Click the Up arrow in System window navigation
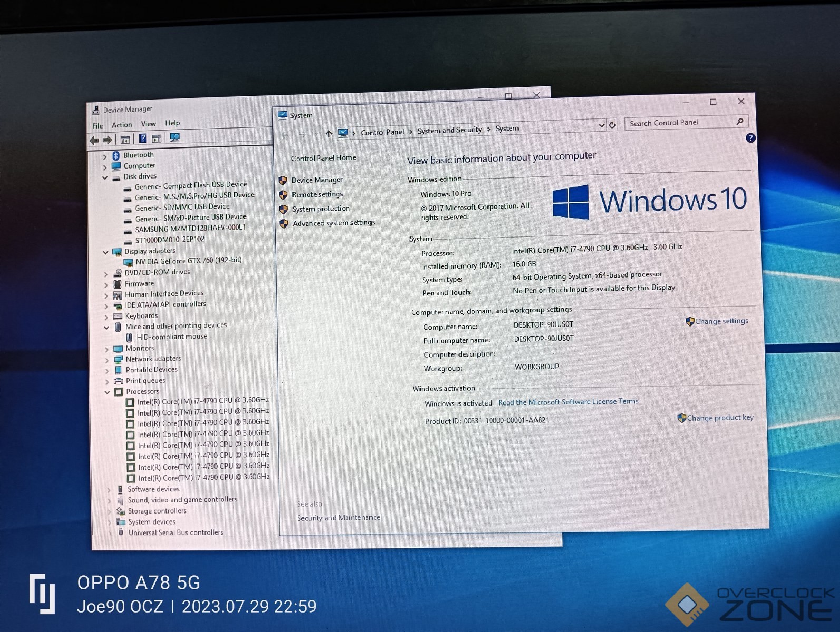The image size is (840, 632). coord(329,134)
